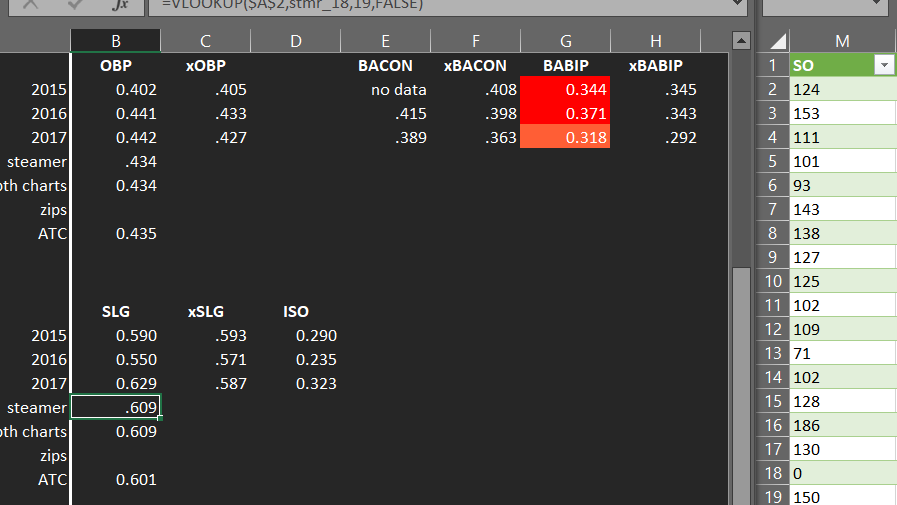Select the orange 0.318 BABIP cell
897x505 pixels.
click(565, 137)
